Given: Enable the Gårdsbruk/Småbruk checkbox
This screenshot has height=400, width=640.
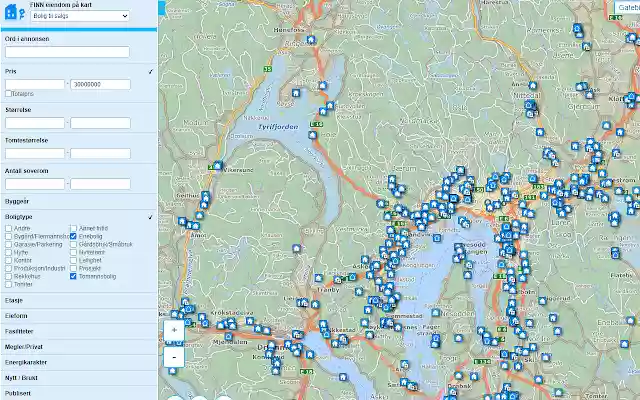Looking at the screenshot, I should pyautogui.click(x=73, y=244).
